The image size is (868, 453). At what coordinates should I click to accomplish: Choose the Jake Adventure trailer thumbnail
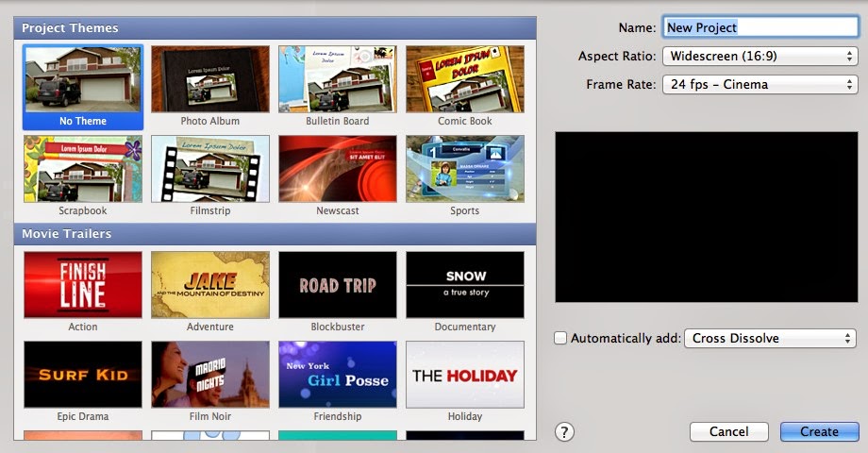[210, 285]
